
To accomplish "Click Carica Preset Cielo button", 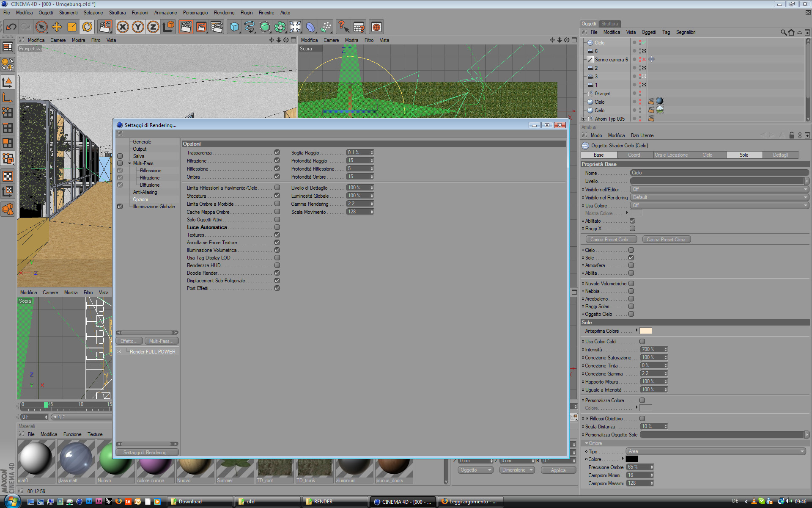I will 610,240.
